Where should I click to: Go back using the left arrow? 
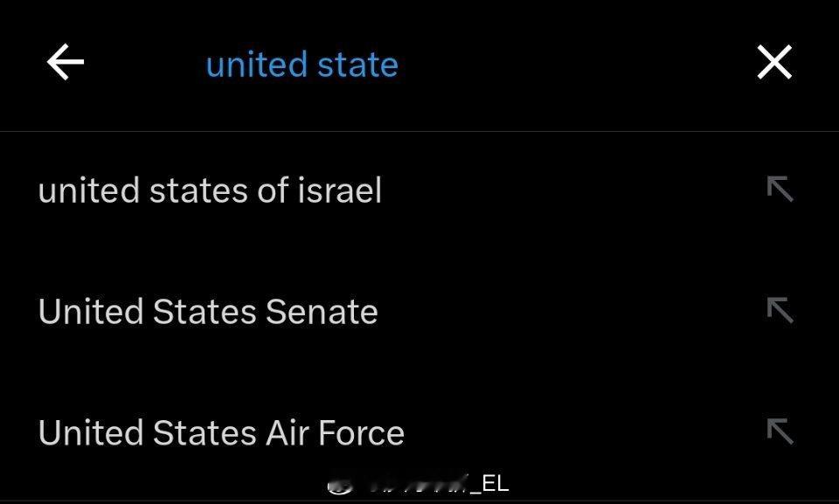pyautogui.click(x=66, y=62)
